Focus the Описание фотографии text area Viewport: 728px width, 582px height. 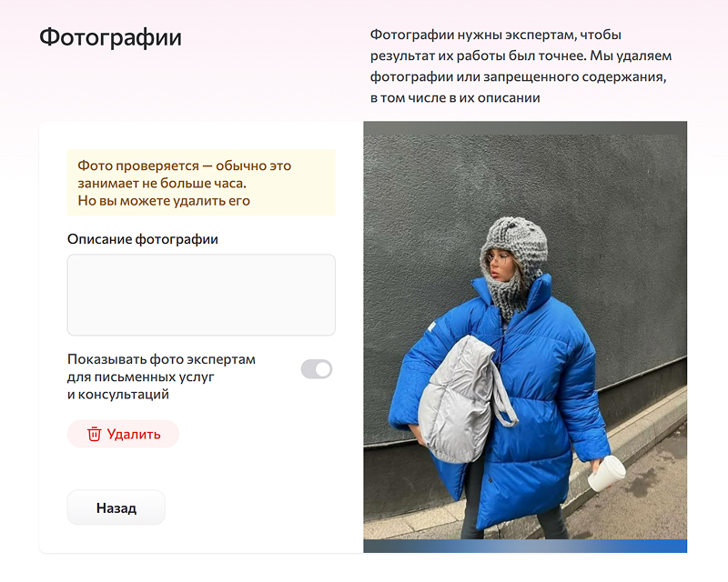click(x=201, y=295)
